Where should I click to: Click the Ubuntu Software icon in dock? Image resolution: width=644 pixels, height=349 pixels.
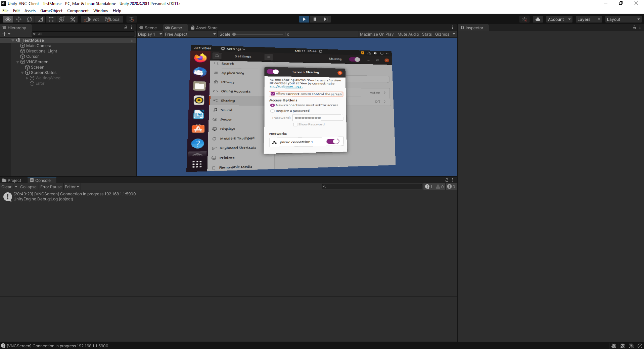pos(198,129)
